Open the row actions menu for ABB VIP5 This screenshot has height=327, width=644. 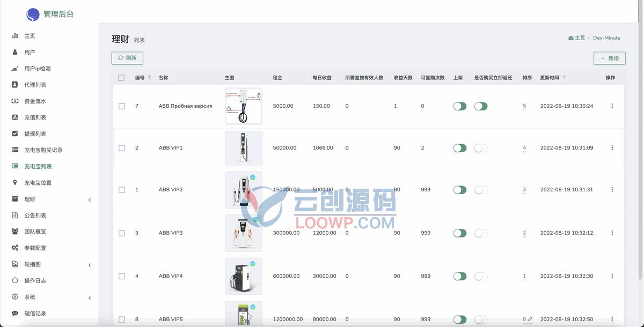[x=612, y=319]
